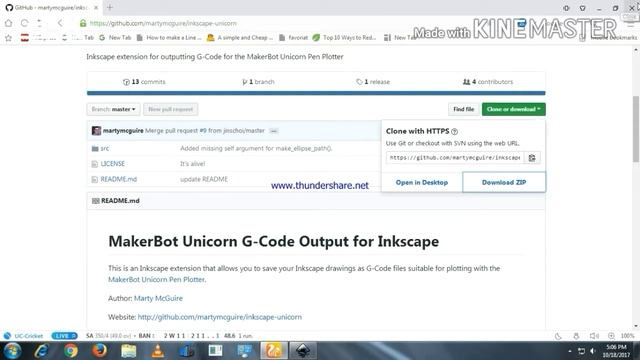Copy clone URL with clipboard icon
This screenshot has height=360, width=640.
click(532, 158)
